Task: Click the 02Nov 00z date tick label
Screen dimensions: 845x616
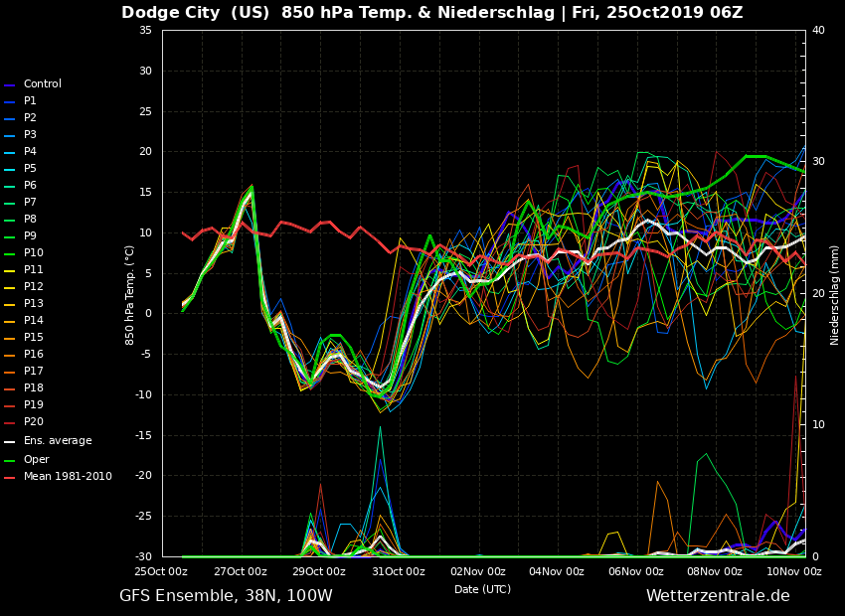Action: coord(478,571)
